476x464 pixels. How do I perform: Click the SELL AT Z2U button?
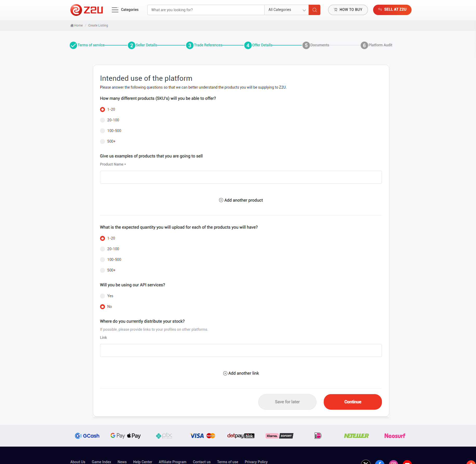(x=392, y=10)
